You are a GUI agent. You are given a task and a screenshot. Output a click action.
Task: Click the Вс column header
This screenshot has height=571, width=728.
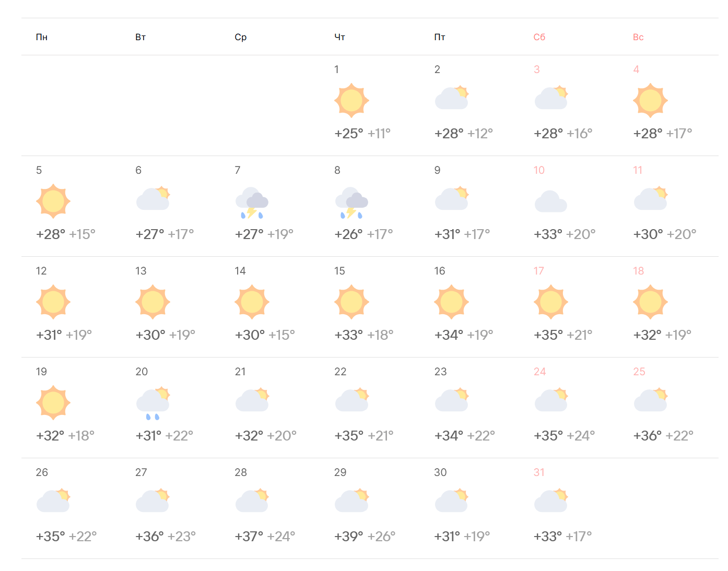point(638,37)
